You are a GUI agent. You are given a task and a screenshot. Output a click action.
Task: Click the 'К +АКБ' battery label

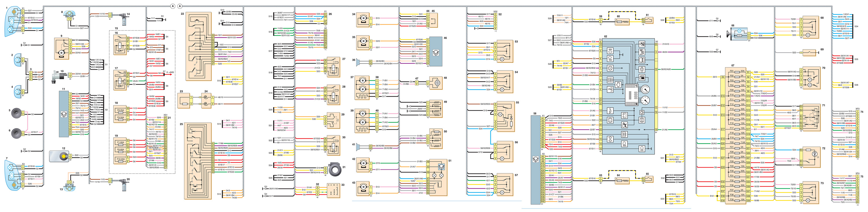pyautogui.click(x=170, y=72)
